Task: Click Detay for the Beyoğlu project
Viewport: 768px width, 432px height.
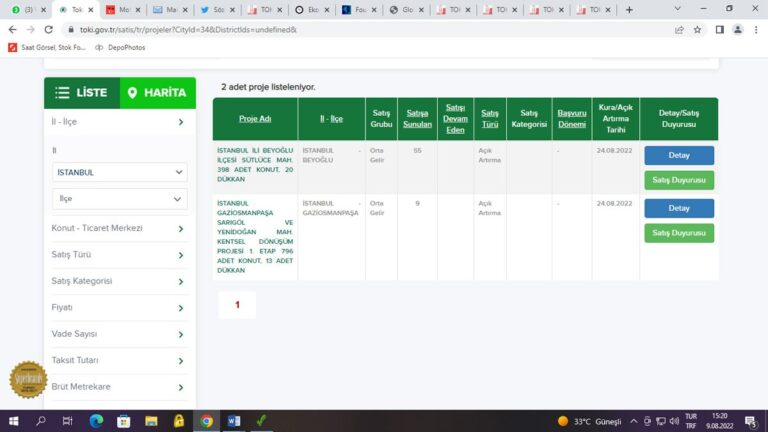Action: pos(678,155)
